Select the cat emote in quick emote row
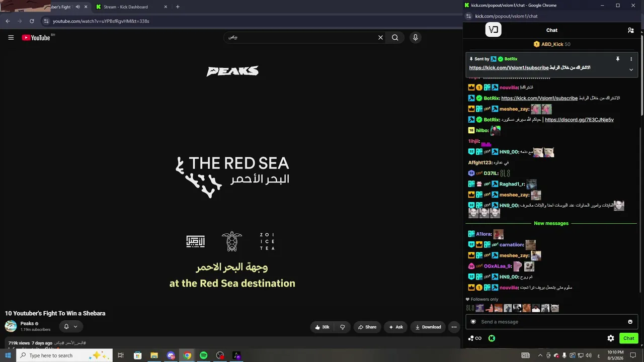This screenshot has height=362, width=644. tap(554, 308)
